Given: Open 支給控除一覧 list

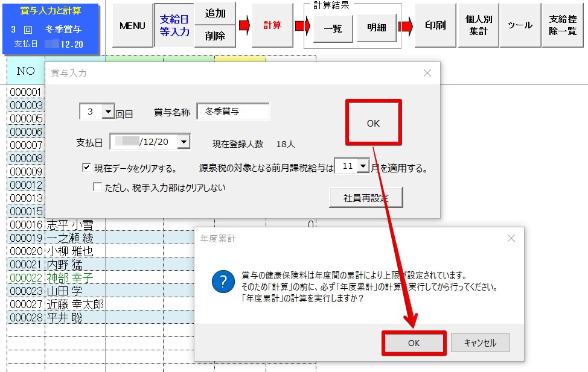Looking at the screenshot, I should pyautogui.click(x=563, y=25).
